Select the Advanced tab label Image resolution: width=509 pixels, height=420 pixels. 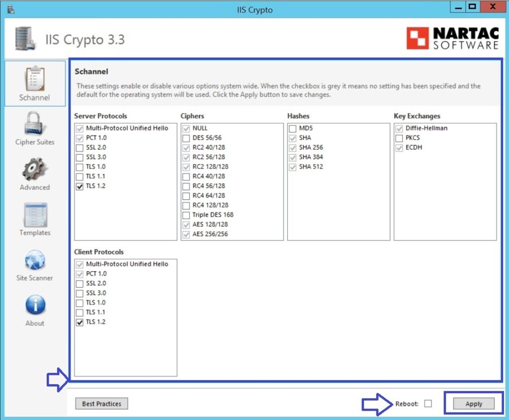coord(35,187)
